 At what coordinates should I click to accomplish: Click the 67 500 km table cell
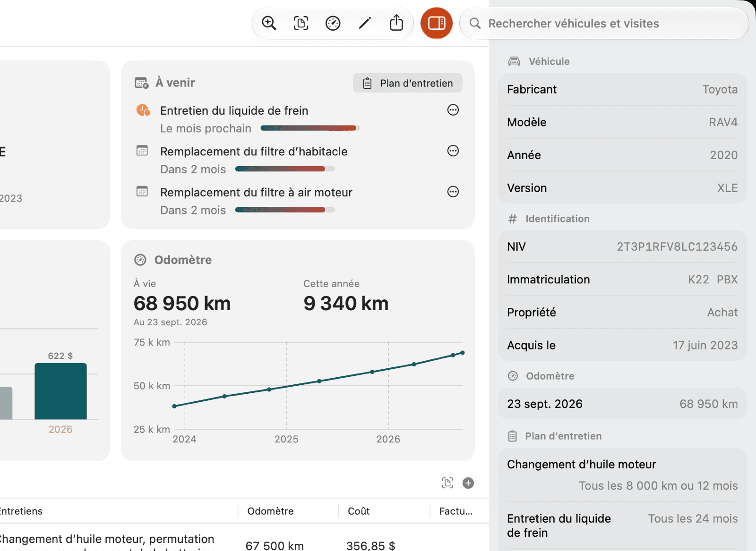click(275, 545)
